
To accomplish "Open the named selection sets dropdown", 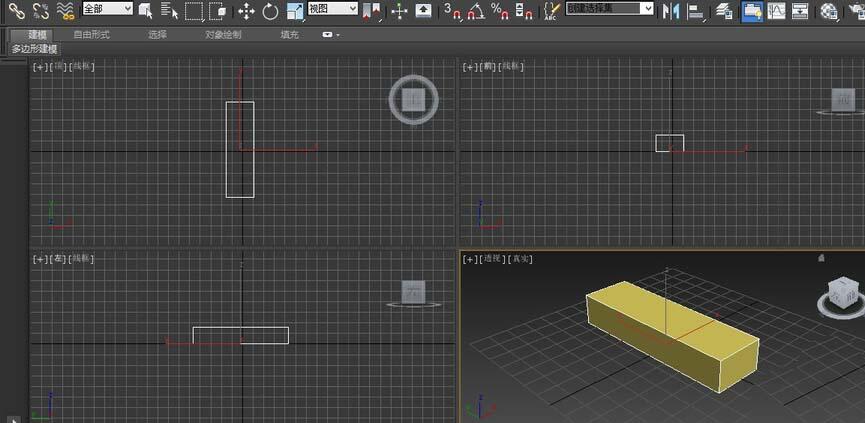I will 610,8.
